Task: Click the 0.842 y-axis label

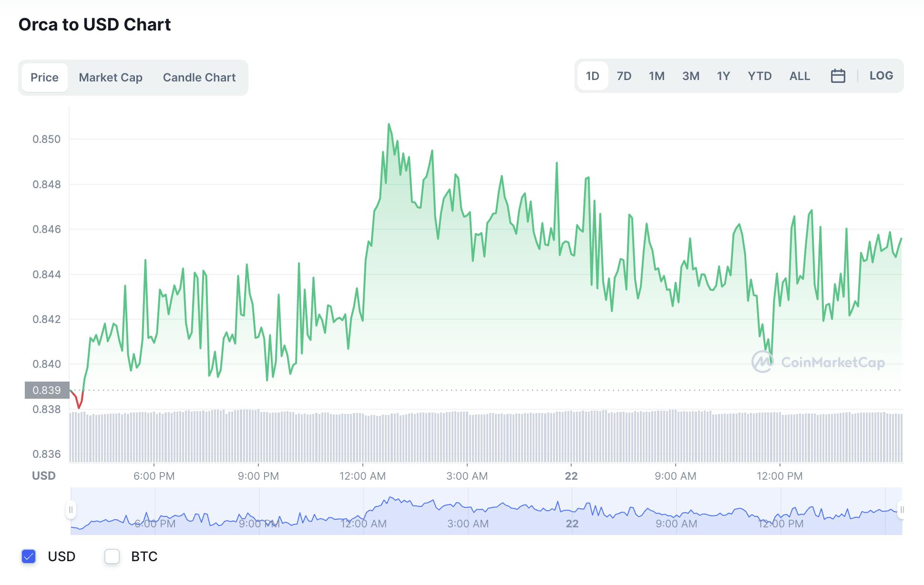Action: pos(47,319)
